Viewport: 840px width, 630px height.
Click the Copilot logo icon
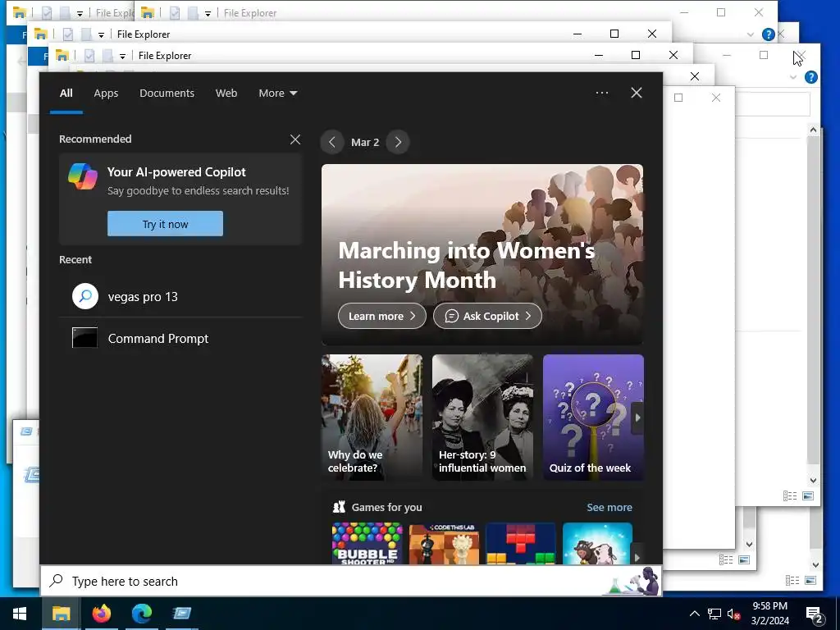(83, 176)
